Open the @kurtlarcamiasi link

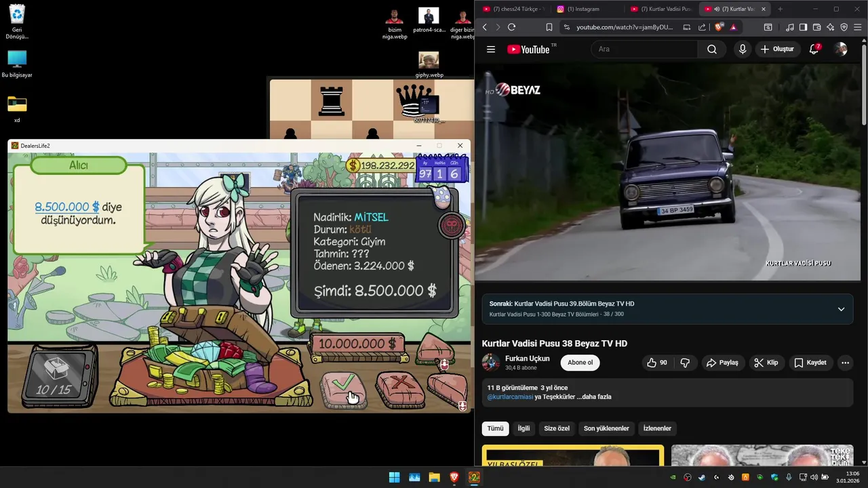coord(510,396)
